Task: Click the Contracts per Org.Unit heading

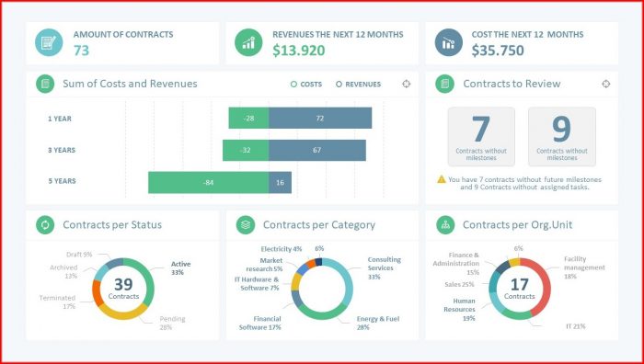Action: click(517, 225)
